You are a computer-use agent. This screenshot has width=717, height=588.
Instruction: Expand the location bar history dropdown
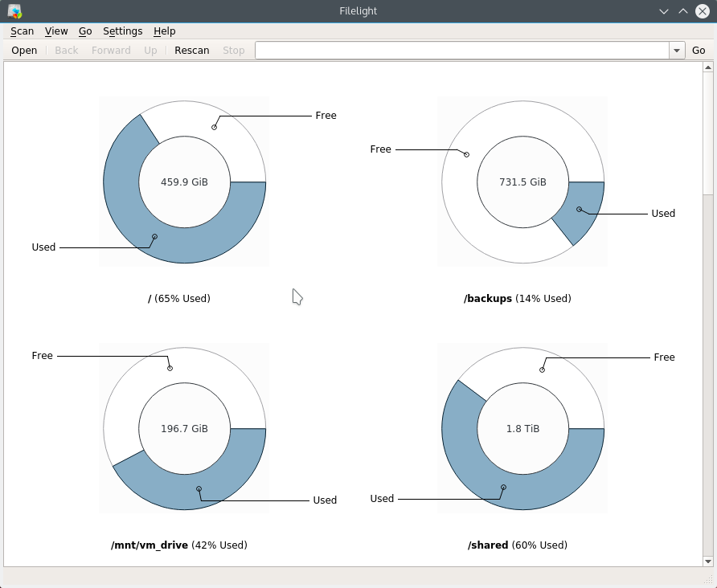(x=676, y=50)
